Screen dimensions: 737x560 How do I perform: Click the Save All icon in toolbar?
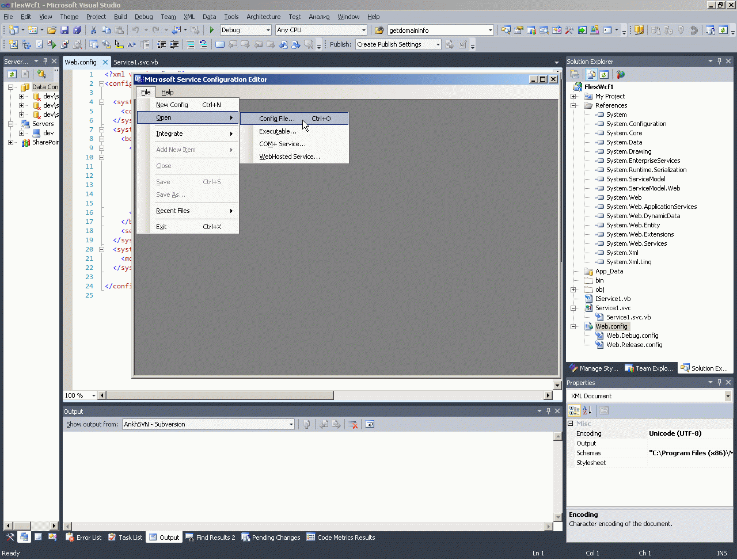(x=77, y=30)
